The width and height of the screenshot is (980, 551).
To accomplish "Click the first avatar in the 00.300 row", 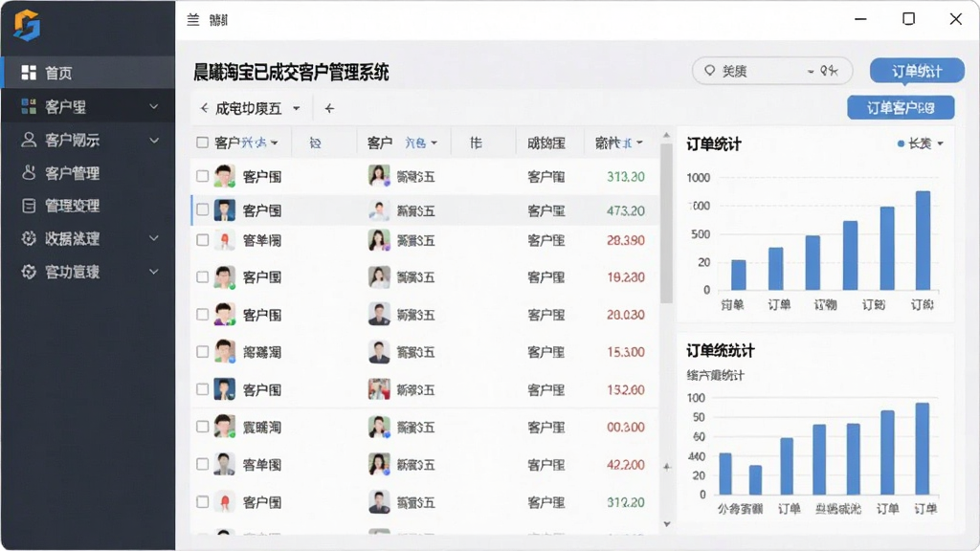I will click(224, 427).
